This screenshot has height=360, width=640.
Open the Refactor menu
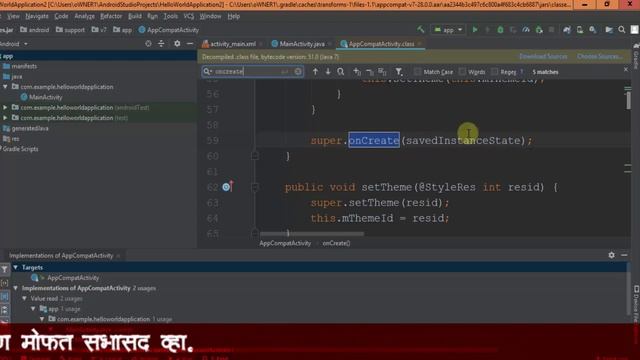111,16
